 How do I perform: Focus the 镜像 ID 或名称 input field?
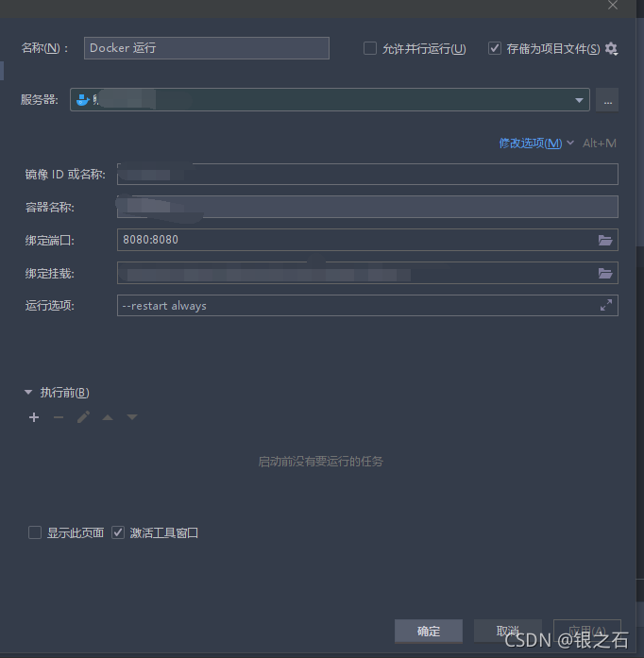click(x=367, y=174)
